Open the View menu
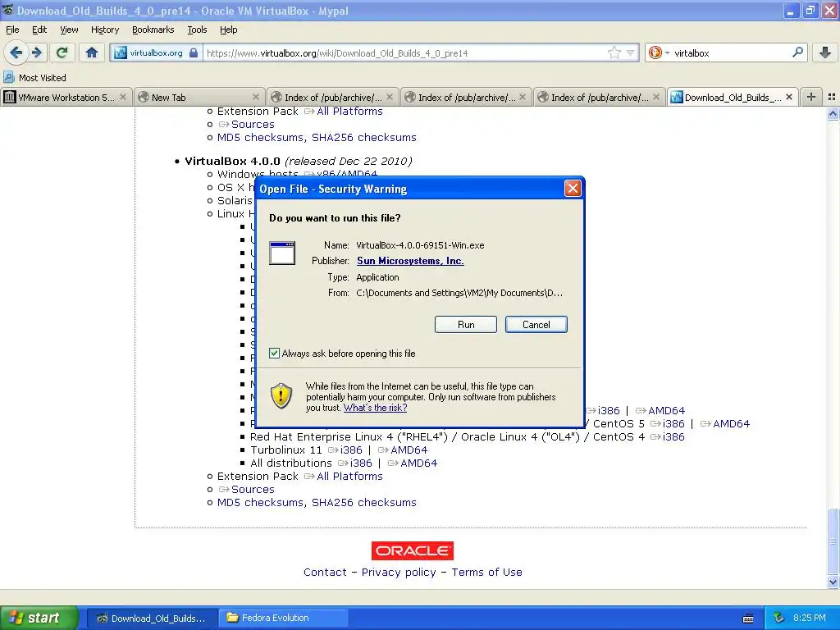This screenshot has width=840, height=630. 69,30
